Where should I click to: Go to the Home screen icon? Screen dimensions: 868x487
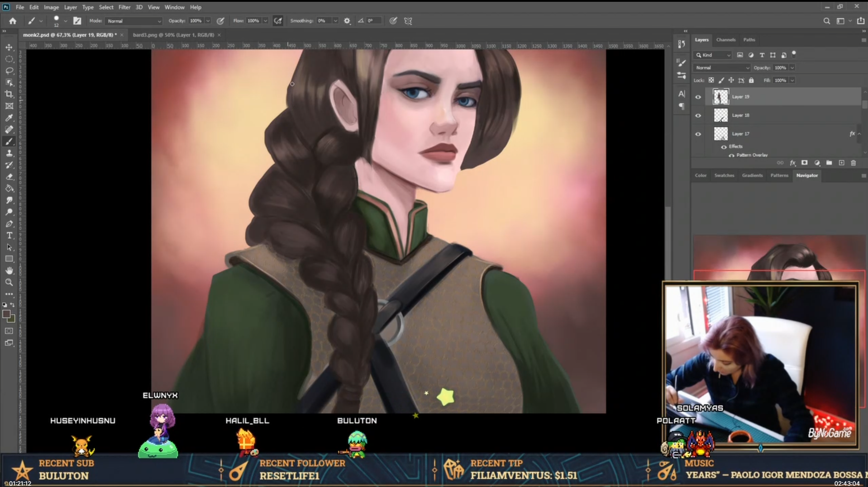coord(13,21)
